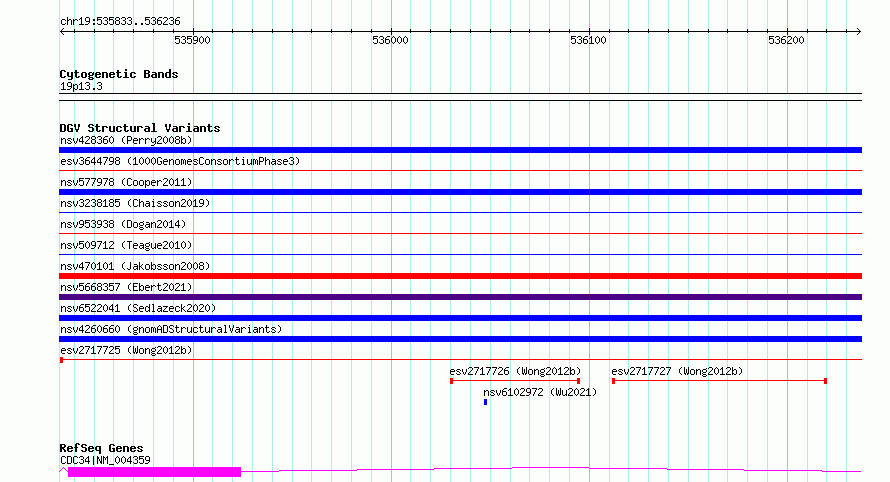Click the DGV Structural Variants track title
This screenshot has width=890, height=482.
click(140, 128)
